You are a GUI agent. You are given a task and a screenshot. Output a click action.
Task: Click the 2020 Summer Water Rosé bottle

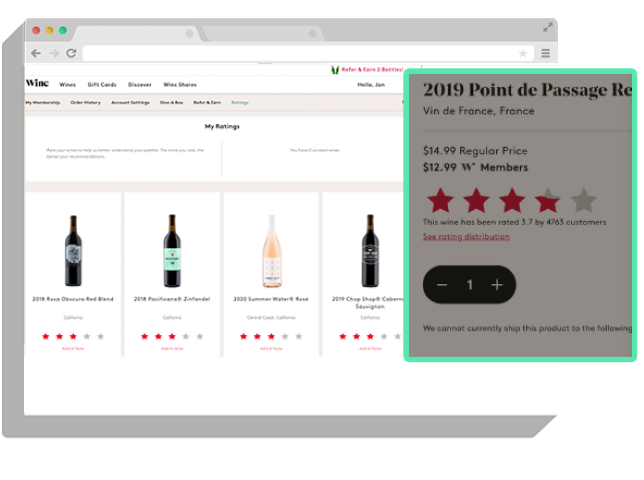point(271,251)
